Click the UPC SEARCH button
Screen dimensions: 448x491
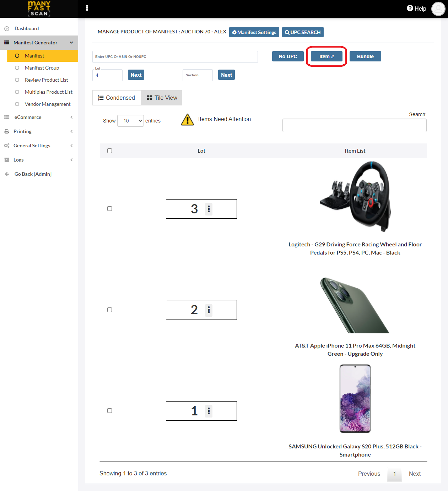303,32
